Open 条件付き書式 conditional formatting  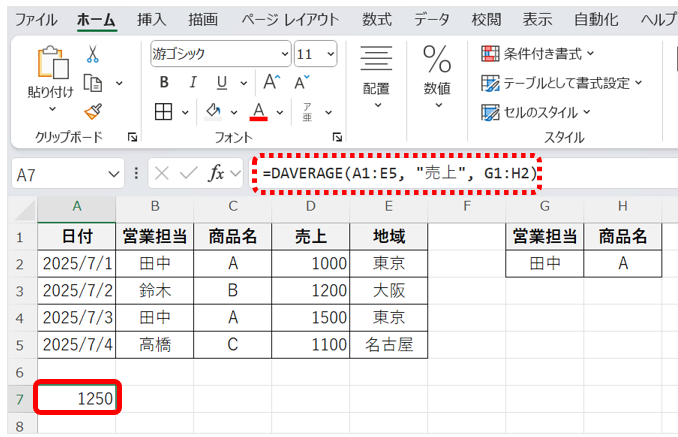click(537, 54)
